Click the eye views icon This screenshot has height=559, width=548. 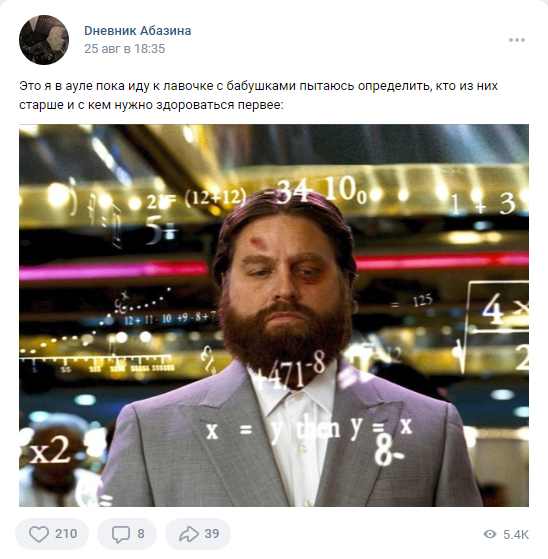[x=490, y=534]
